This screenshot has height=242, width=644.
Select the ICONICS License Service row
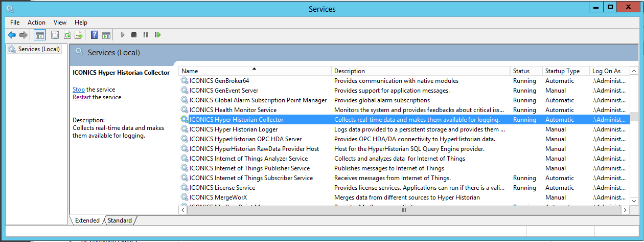click(x=222, y=188)
